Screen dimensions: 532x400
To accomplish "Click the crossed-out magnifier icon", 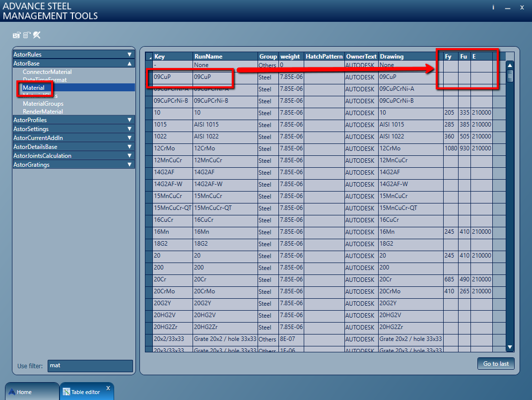I will pos(37,35).
